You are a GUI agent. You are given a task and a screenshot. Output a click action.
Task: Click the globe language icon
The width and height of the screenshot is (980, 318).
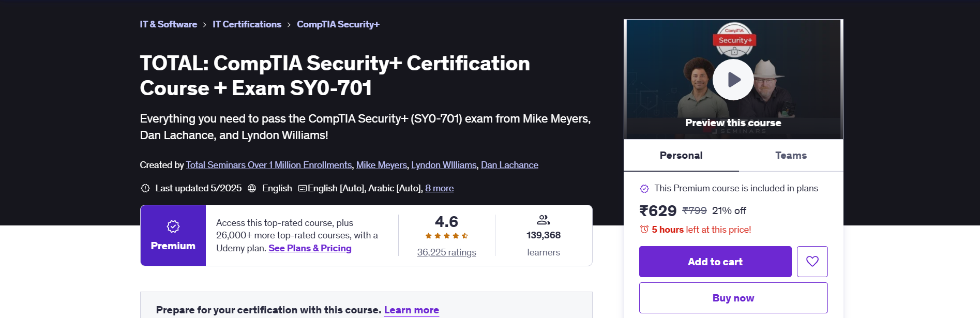pyautogui.click(x=252, y=188)
